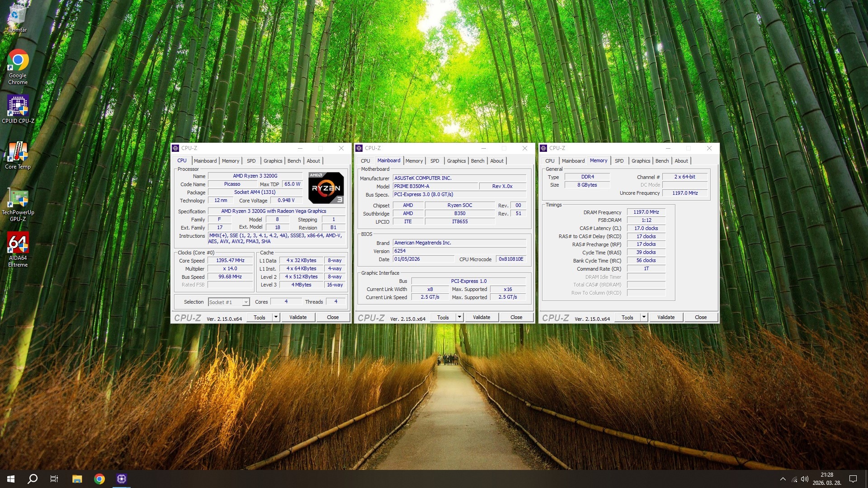
Task: Open Task View from the taskbar
Action: pos(54,479)
